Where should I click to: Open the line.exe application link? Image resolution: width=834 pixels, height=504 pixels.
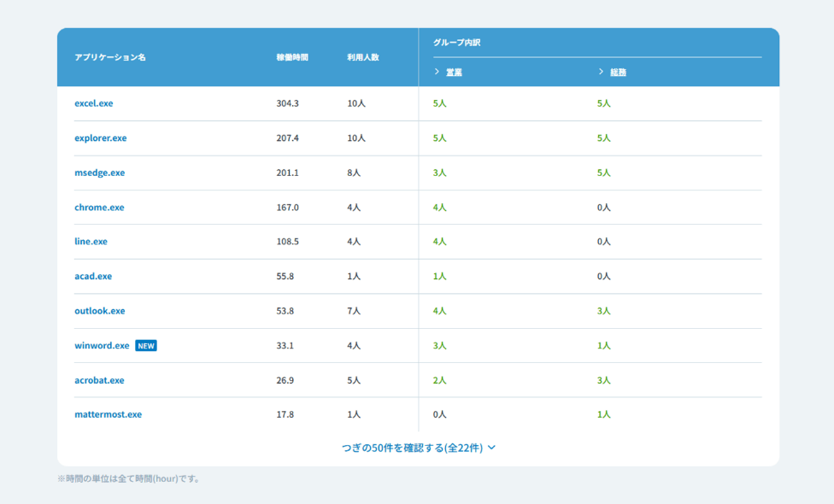pos(91,242)
